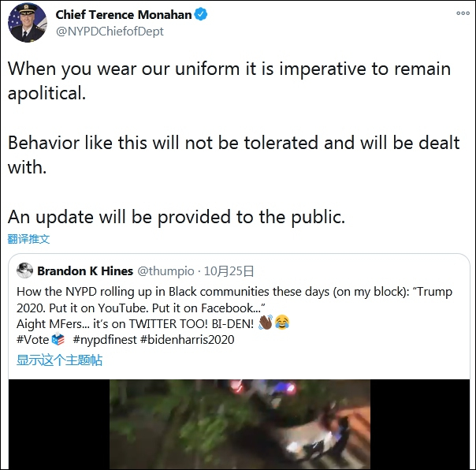Viewport: 476px width, 470px height.
Task: Open the @thumpio handle
Action: (x=165, y=270)
